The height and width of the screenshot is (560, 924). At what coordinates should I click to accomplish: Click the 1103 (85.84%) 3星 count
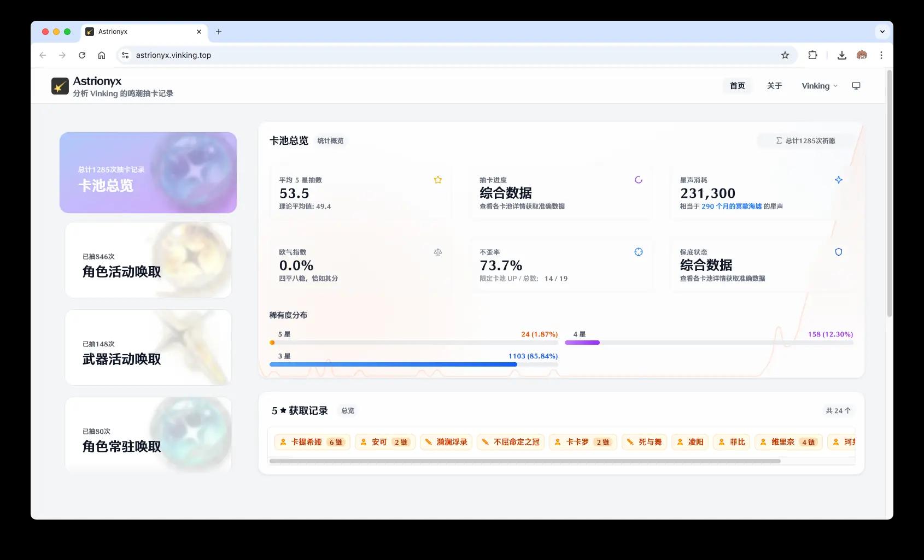click(x=533, y=356)
